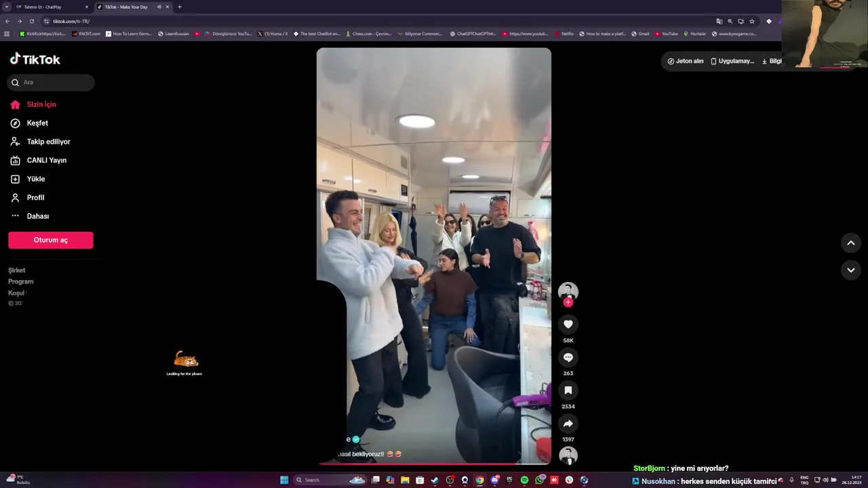Open the translate page icon
The width and height of the screenshot is (868, 488).
[719, 21]
